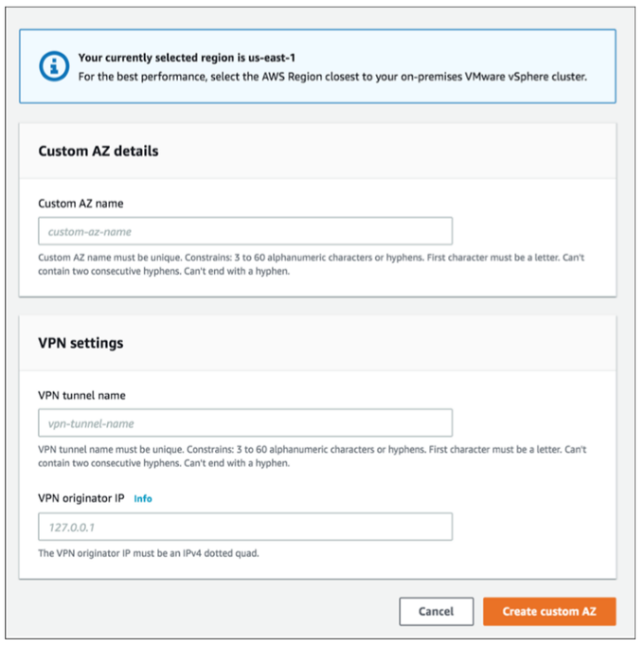
Task: Click the selected region us-east-1 banner title
Action: pos(187,58)
